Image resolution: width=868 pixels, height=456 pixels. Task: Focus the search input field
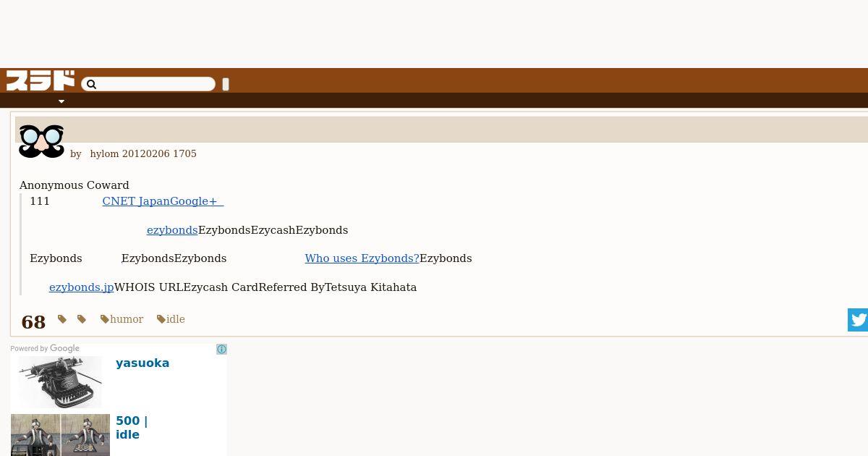(x=148, y=85)
